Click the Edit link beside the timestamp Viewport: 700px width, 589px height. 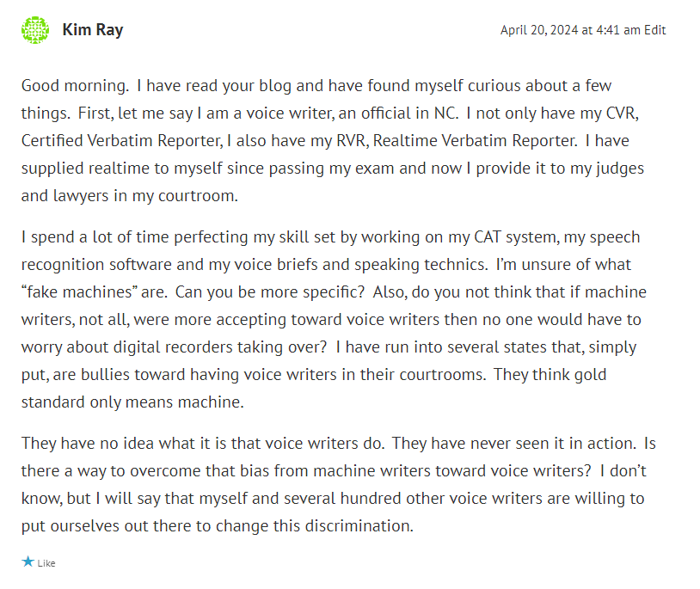(655, 30)
